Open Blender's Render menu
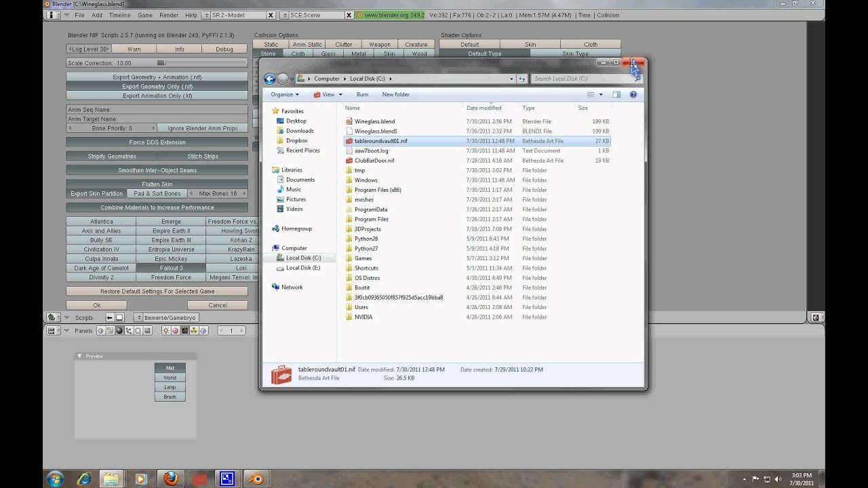Viewport: 868px width, 488px height. click(169, 15)
